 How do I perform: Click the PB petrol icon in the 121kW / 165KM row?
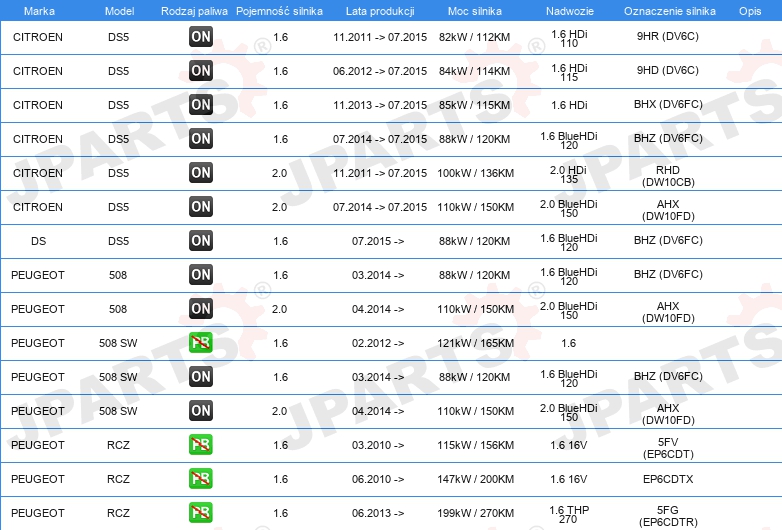(x=201, y=343)
